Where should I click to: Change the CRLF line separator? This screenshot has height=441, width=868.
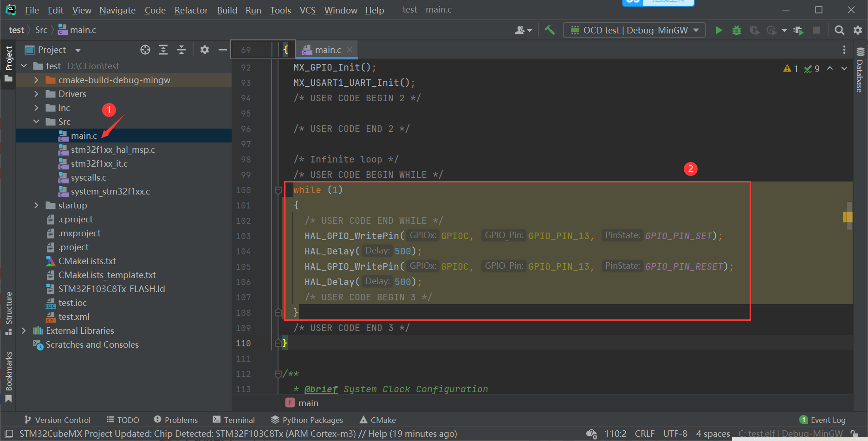pyautogui.click(x=645, y=434)
